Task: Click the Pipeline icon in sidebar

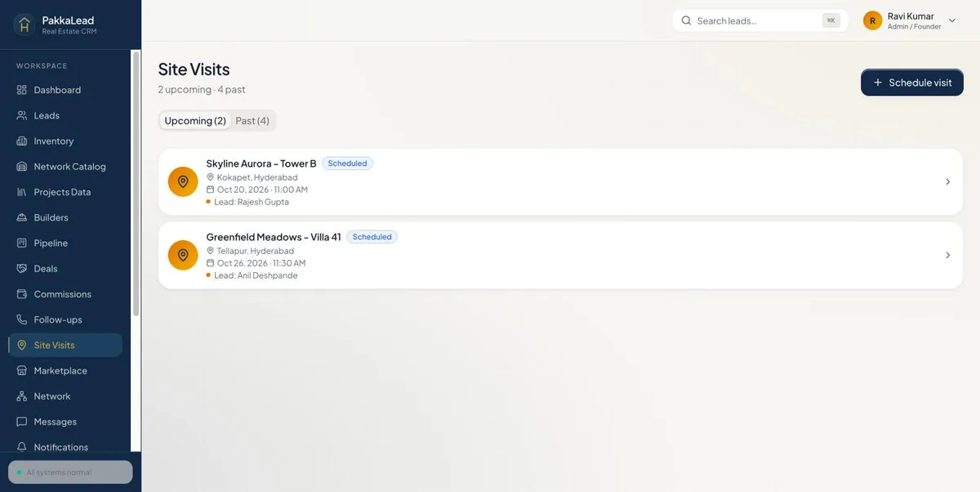Action: click(x=22, y=243)
